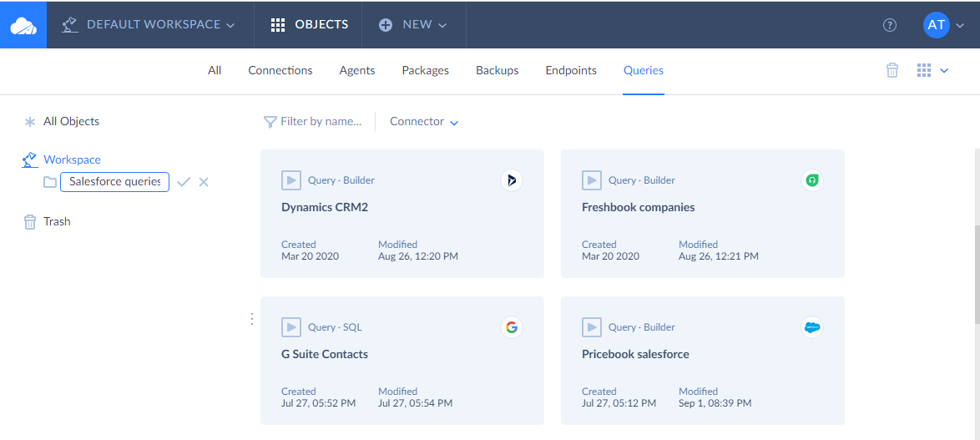
Task: Open the AT user account menu
Action: click(944, 25)
